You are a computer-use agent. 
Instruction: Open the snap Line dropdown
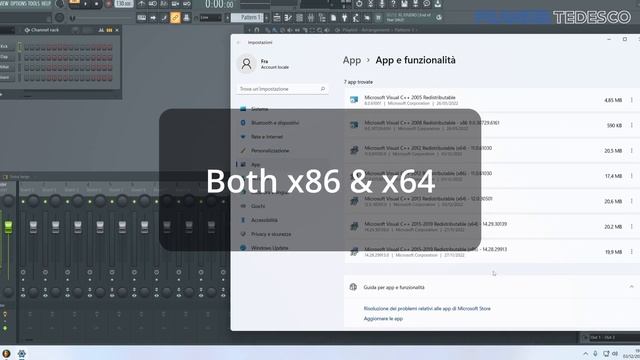[210, 18]
